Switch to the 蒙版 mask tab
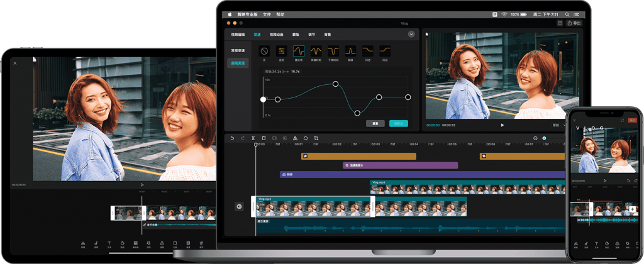 (296, 35)
